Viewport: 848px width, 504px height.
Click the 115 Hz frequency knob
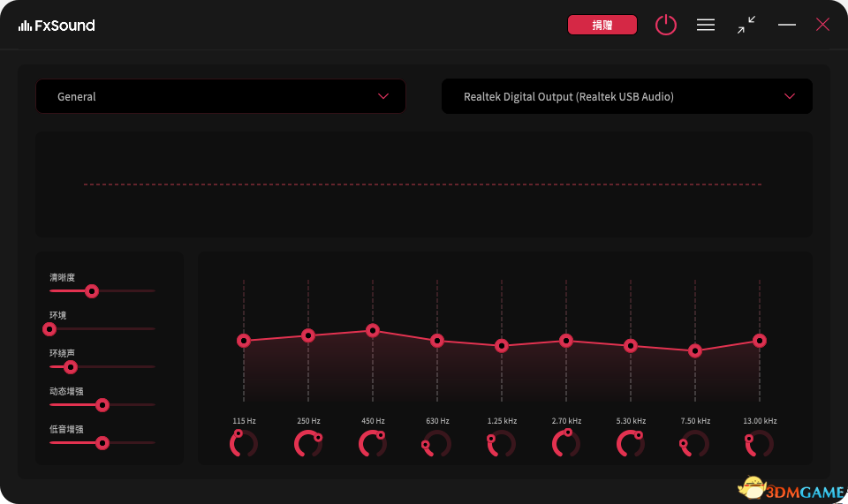244,444
